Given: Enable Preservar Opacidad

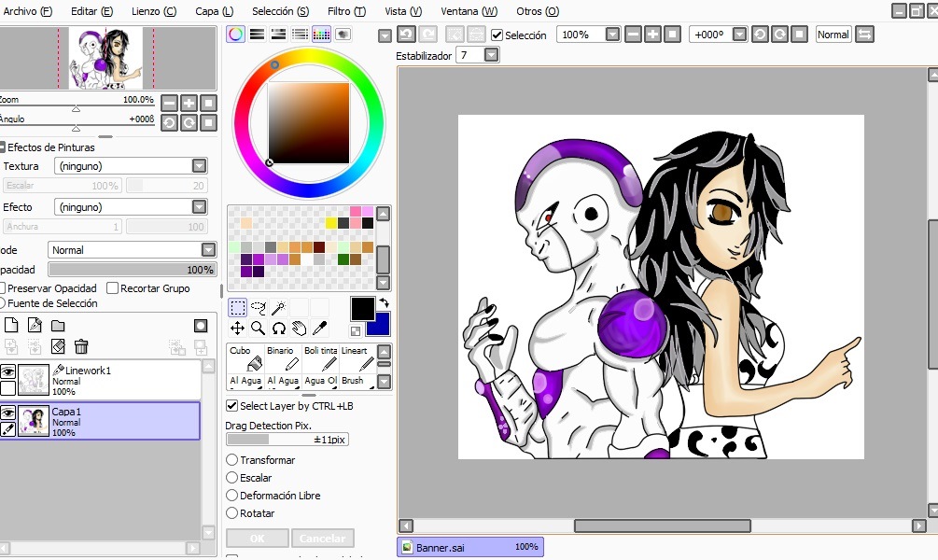Looking at the screenshot, I should [3, 288].
